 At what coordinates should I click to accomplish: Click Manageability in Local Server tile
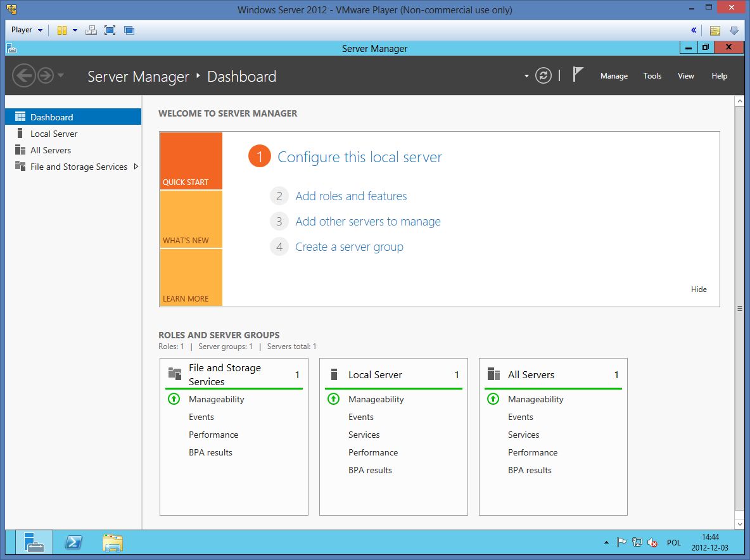point(376,399)
